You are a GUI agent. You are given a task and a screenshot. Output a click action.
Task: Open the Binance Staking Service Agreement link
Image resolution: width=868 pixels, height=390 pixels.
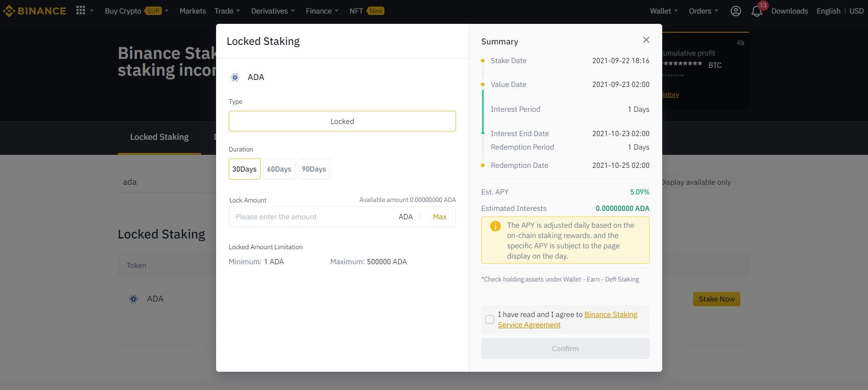pos(610,315)
